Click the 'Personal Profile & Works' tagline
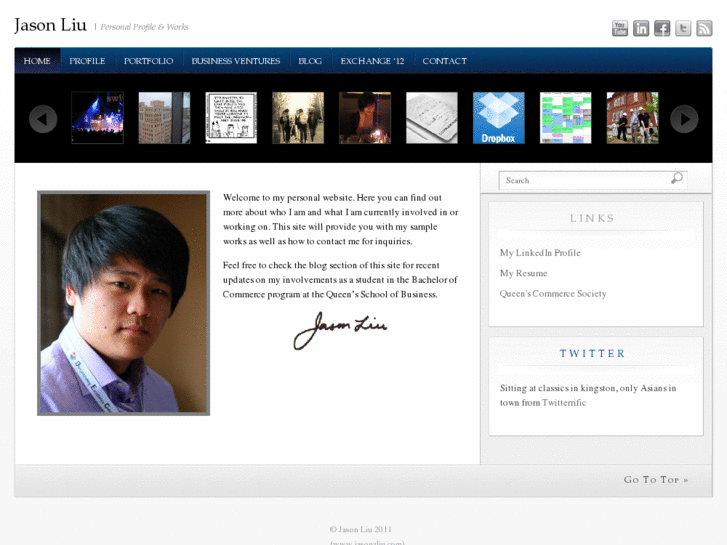The width and height of the screenshot is (727, 545). point(145,27)
